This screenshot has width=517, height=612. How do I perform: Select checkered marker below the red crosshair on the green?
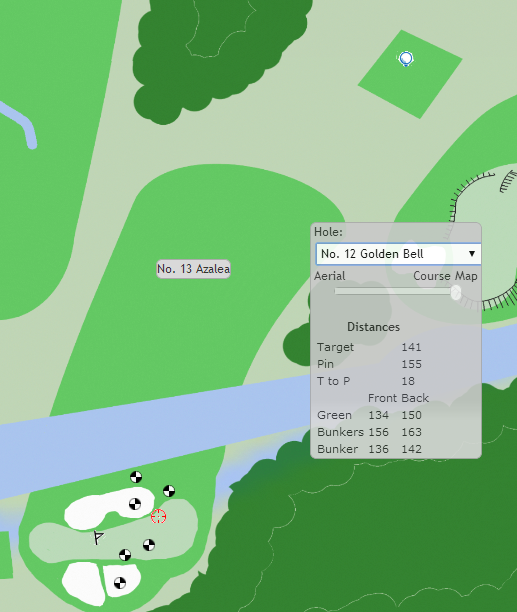(x=149, y=545)
